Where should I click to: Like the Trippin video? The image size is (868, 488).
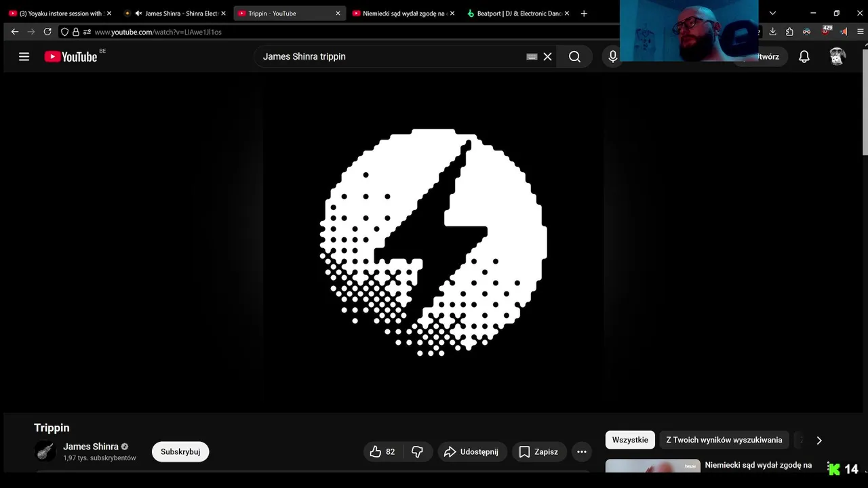(x=382, y=451)
